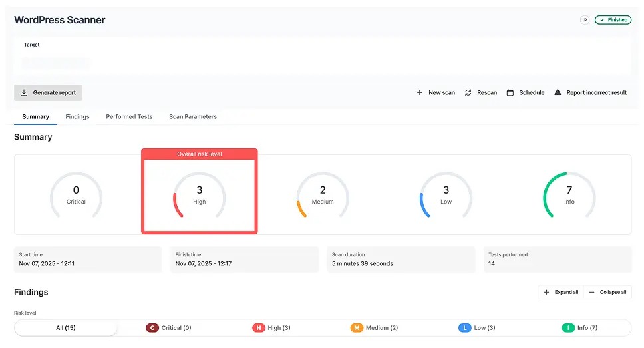
Task: Click the Schedule calendar icon
Action: [x=510, y=93]
